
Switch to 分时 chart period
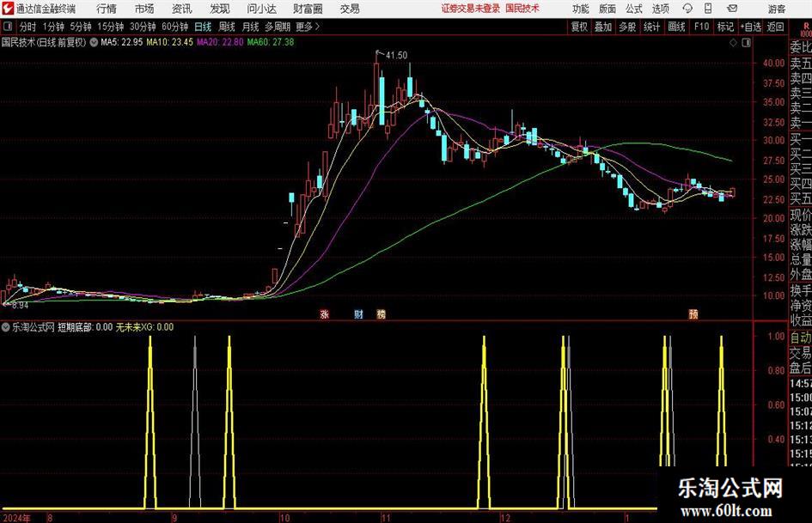tap(28, 27)
